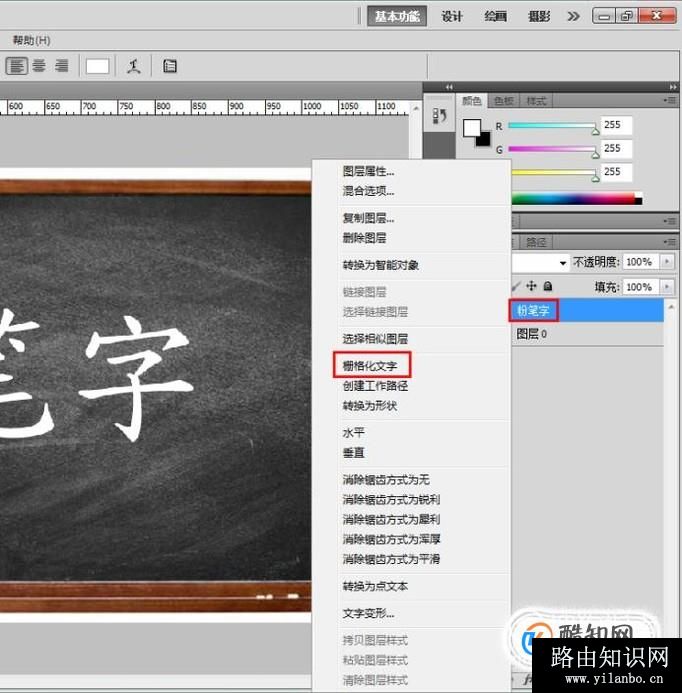Choose 栅格化文字 from the context menu
Screen dimensions: 682x693
click(x=370, y=366)
